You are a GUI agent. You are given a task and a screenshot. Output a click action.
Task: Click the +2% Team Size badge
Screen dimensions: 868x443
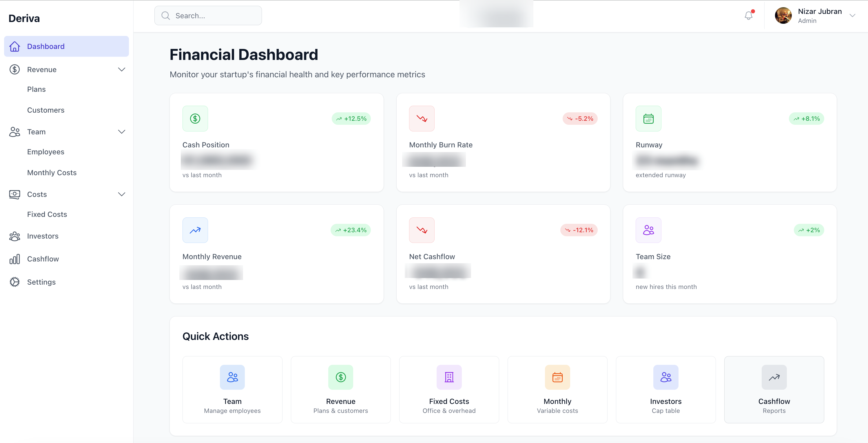809,230
